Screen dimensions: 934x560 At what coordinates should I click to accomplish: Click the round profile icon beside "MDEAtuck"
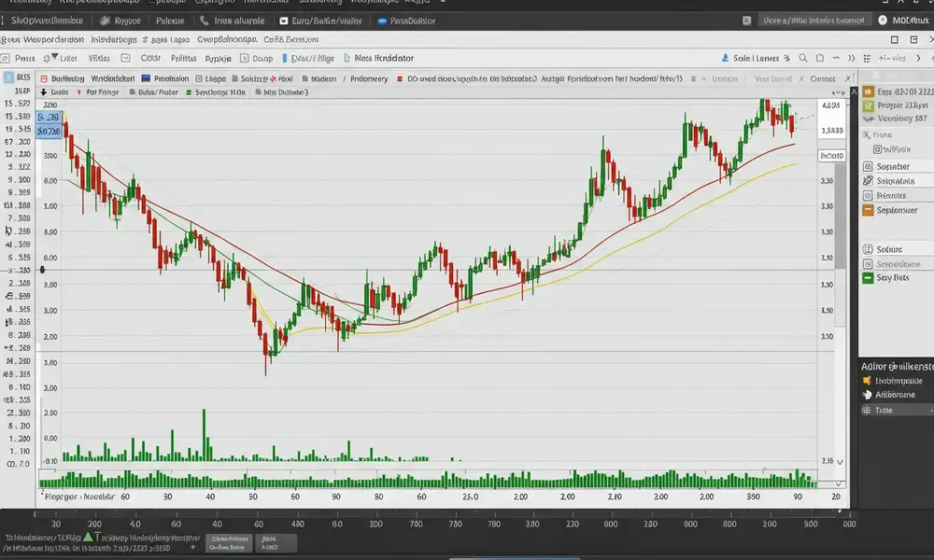[883, 21]
